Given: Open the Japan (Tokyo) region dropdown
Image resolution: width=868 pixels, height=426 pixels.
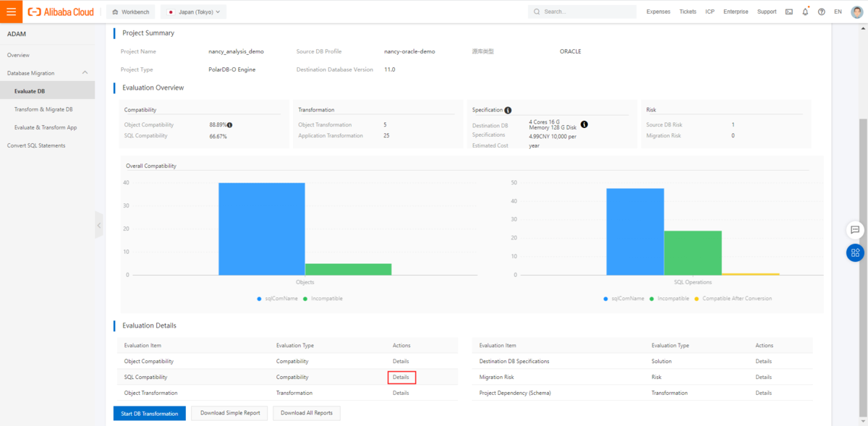Looking at the screenshot, I should coord(194,12).
